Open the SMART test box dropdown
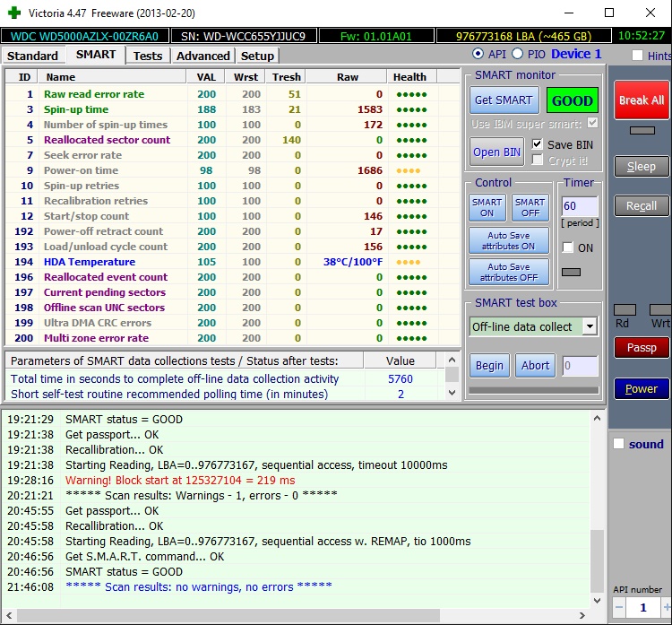 tap(590, 326)
